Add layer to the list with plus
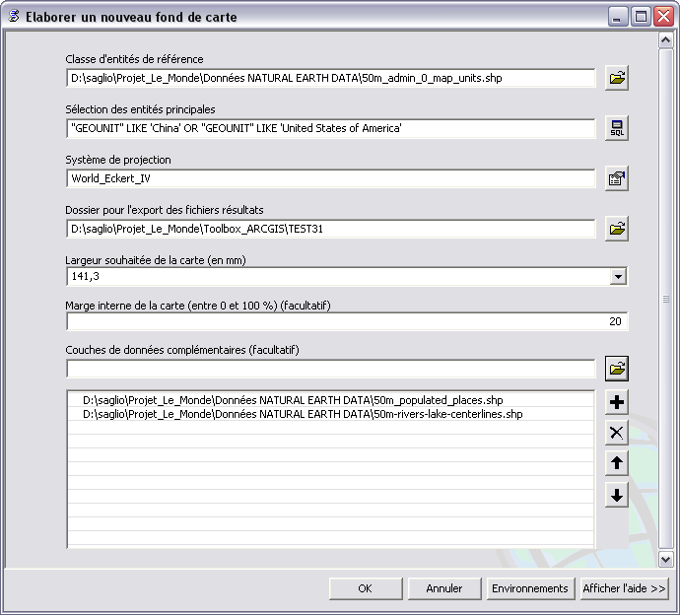The image size is (680, 616). [617, 402]
